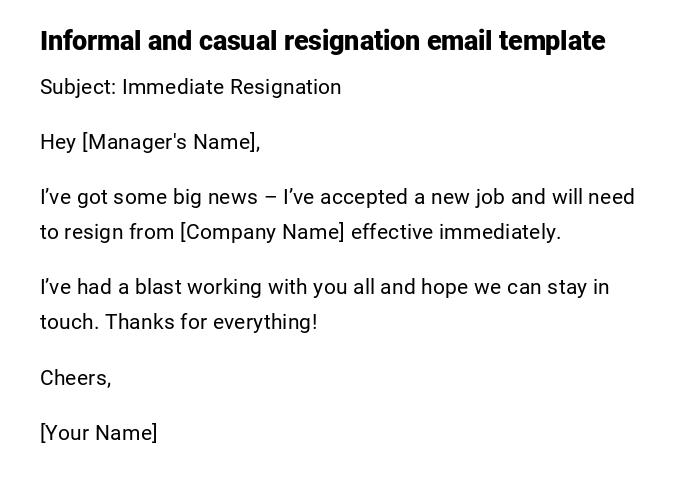
Task: Click the greeting word "Hey"
Action: (x=58, y=142)
